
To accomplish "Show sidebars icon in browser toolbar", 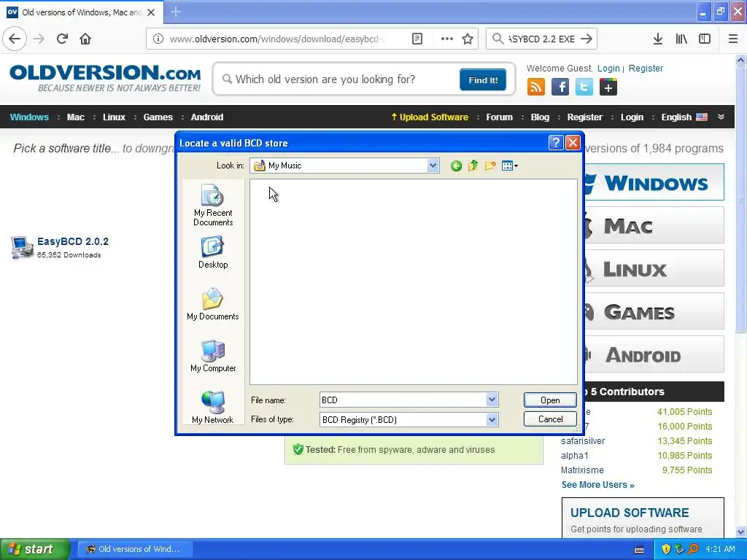I will point(705,39).
